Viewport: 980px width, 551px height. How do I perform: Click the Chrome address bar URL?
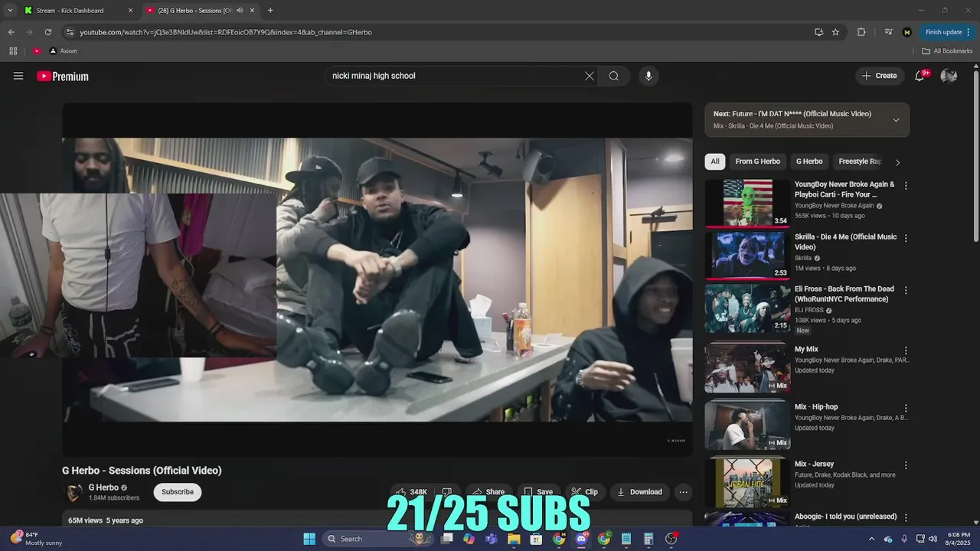tap(226, 32)
